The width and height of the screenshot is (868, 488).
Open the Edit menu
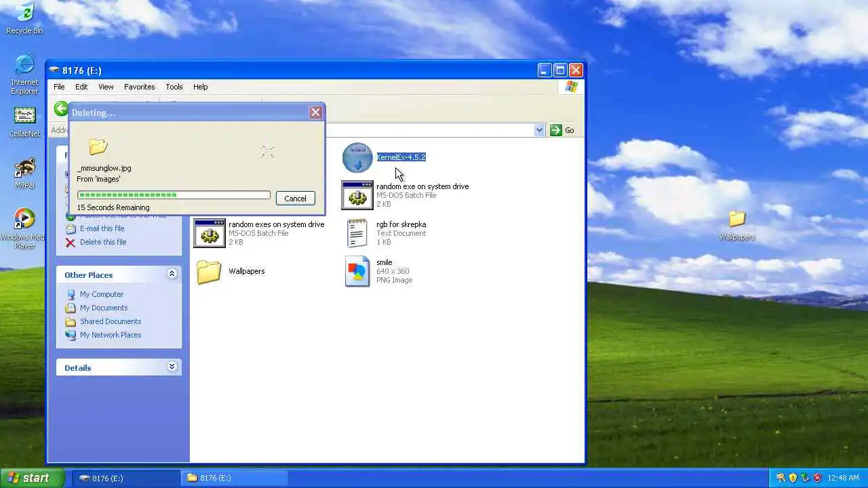(81, 87)
